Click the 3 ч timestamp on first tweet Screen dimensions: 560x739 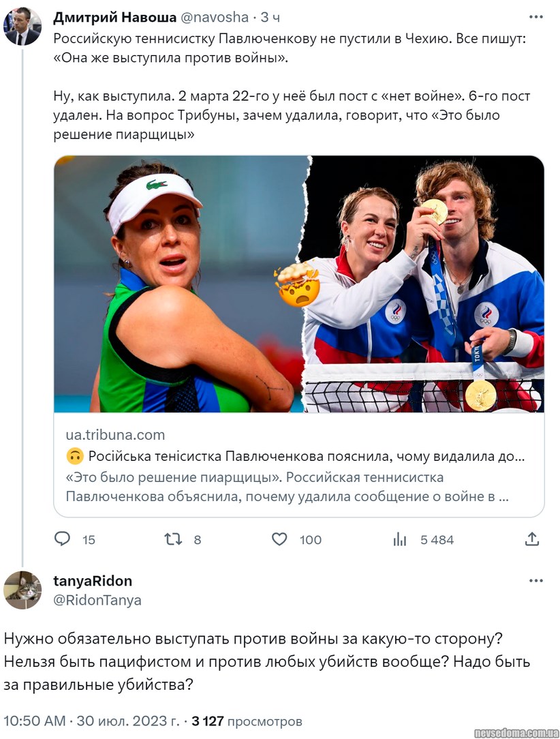point(270,16)
